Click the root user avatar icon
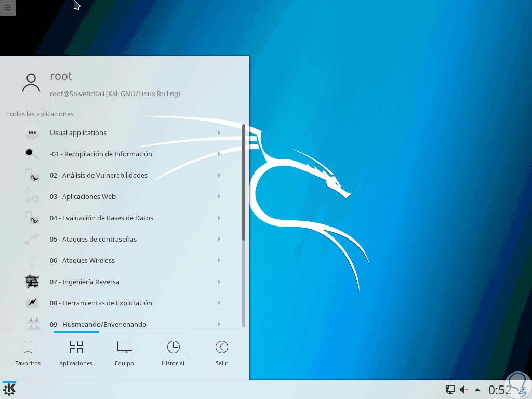The height and width of the screenshot is (399, 532). click(x=31, y=83)
